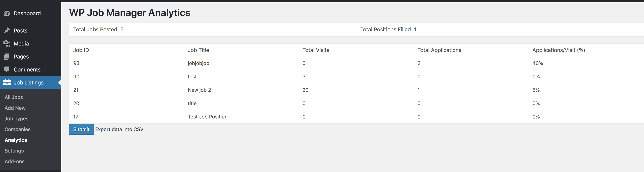Click the Posts pushpin icon
The image size is (644, 172).
click(7, 31)
